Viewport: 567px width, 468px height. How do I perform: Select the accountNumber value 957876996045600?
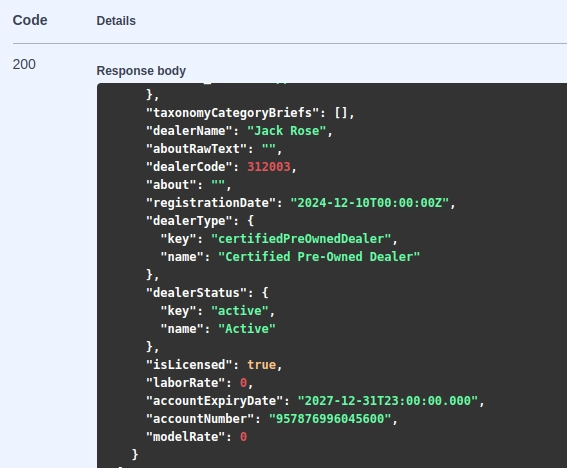tap(330, 419)
